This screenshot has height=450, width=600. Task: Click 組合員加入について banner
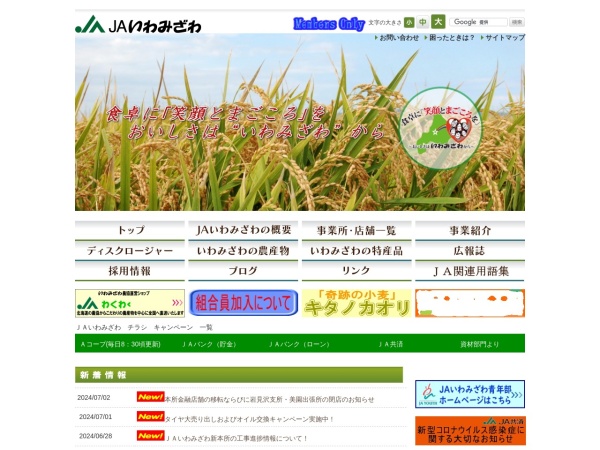coord(243,303)
